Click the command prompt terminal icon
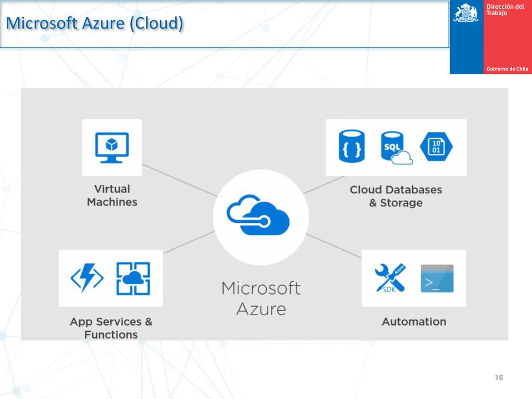Image resolution: width=532 pixels, height=399 pixels. coord(437,278)
